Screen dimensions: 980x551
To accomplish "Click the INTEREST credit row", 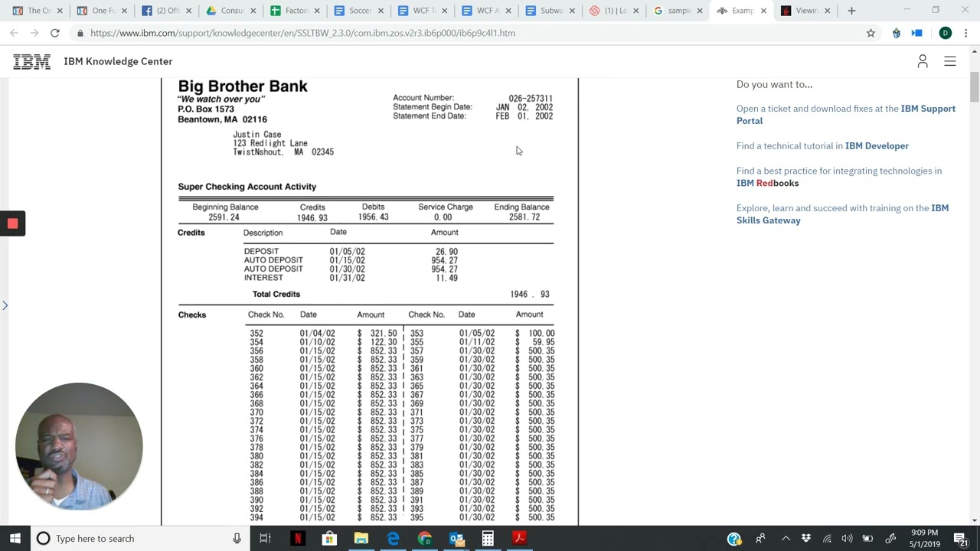I will pos(351,278).
